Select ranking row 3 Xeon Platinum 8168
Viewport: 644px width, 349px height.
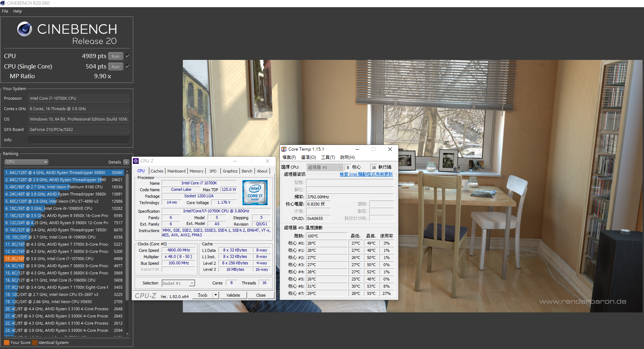[x=64, y=187]
